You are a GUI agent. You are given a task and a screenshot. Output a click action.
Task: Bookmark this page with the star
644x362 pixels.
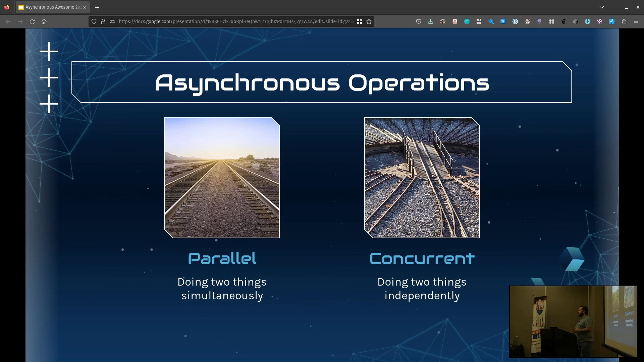369,21
